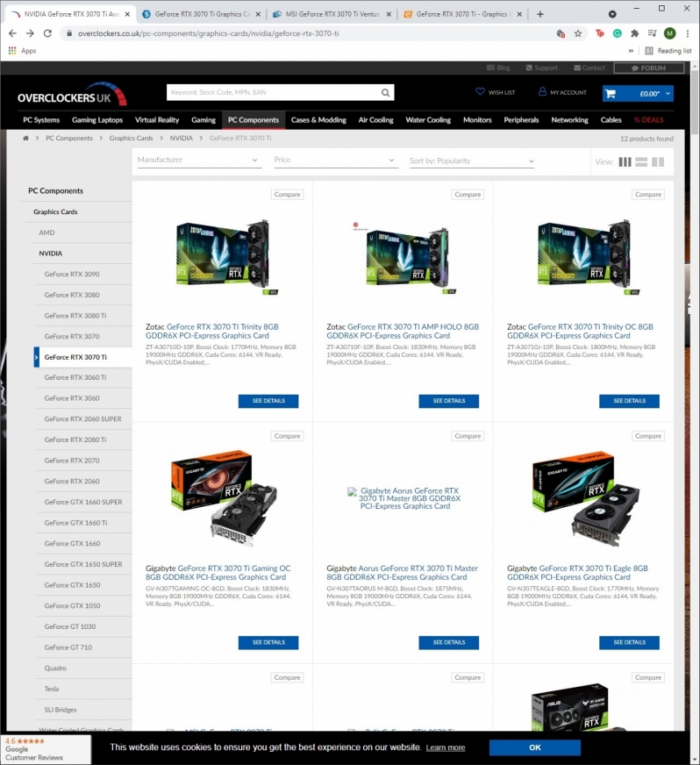
Task: Open new browser tab with plus
Action: point(540,14)
